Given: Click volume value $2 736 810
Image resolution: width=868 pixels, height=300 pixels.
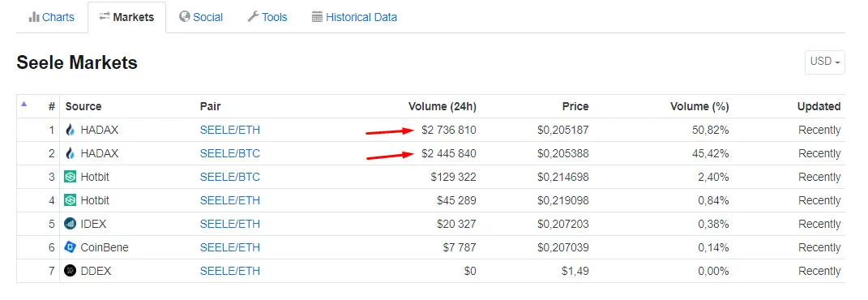Looking at the screenshot, I should coord(448,131).
